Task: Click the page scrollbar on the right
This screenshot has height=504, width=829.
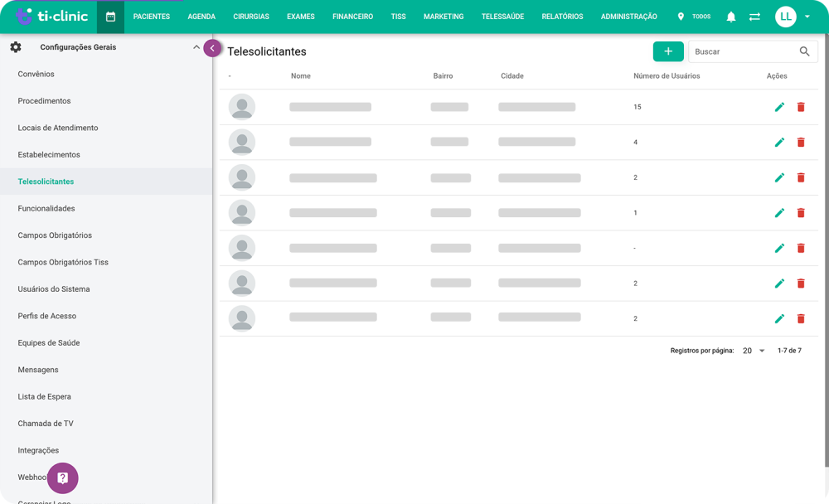Action: [827, 250]
